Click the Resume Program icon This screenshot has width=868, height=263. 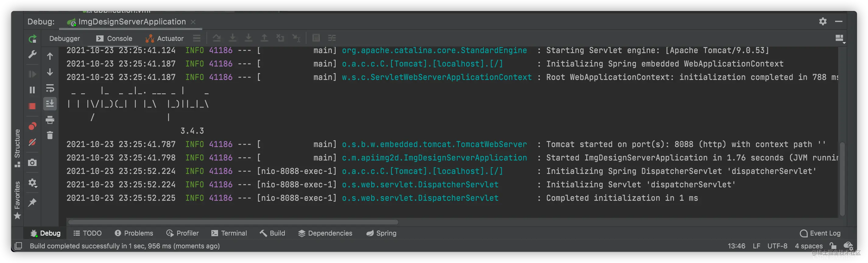[32, 74]
